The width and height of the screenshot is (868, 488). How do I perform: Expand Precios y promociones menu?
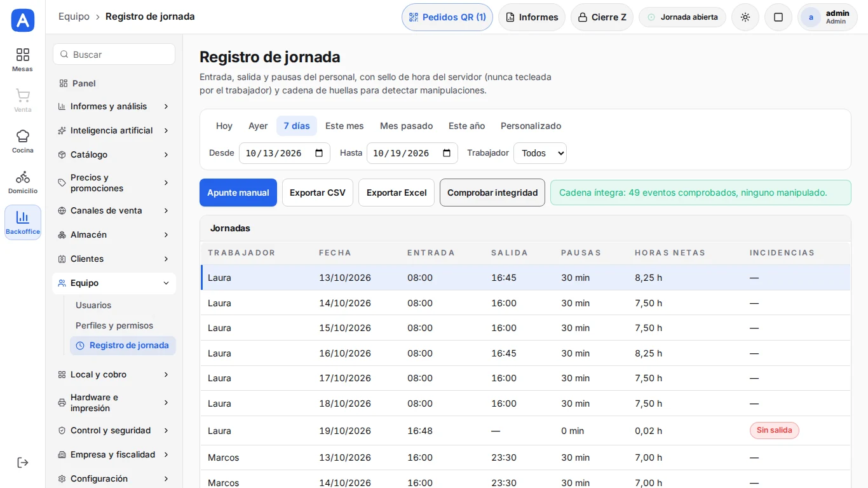tap(114, 183)
